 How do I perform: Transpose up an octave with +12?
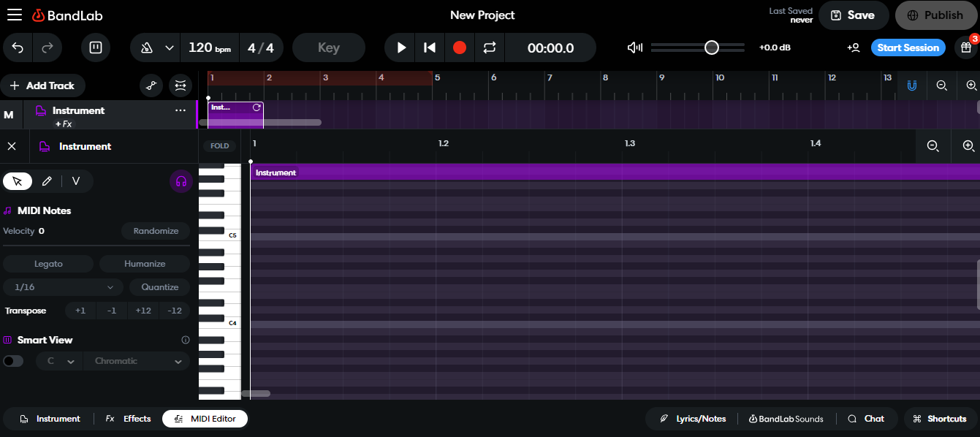pos(143,311)
